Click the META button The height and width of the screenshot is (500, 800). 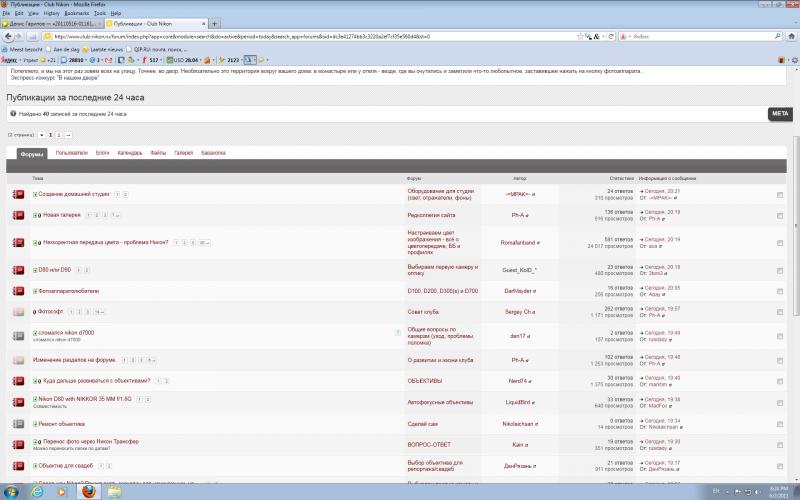point(780,114)
